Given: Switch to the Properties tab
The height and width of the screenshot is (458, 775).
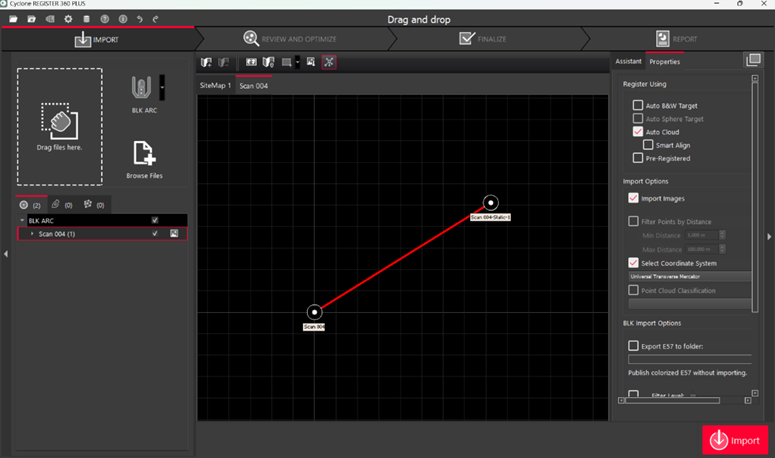Looking at the screenshot, I should pyautogui.click(x=664, y=62).
